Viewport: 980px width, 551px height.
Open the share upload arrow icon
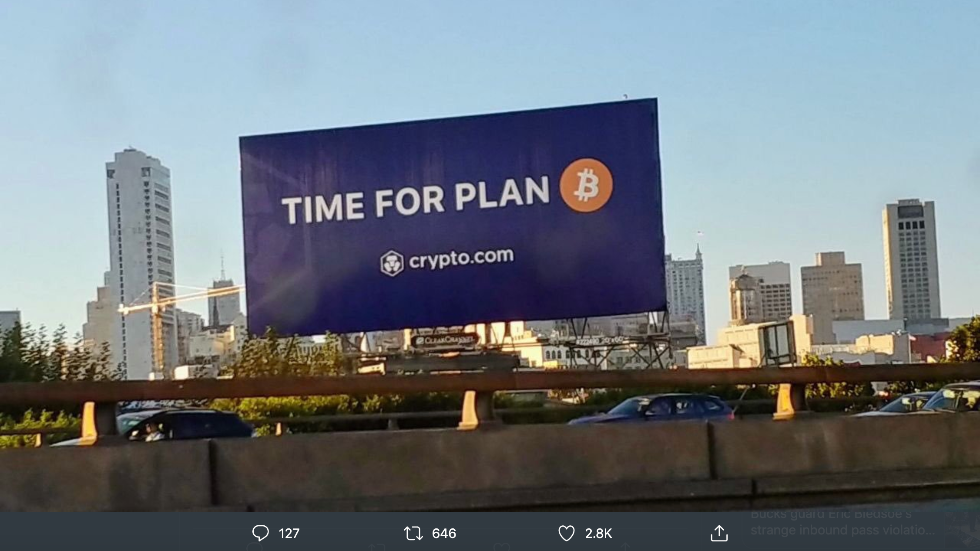point(719,533)
